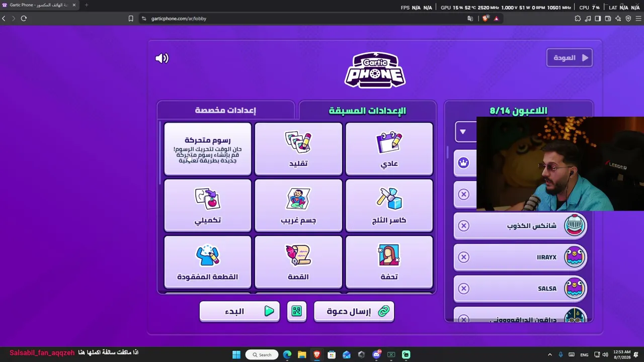Go back with browser back arrow
This screenshot has height=362, width=644.
4,19
